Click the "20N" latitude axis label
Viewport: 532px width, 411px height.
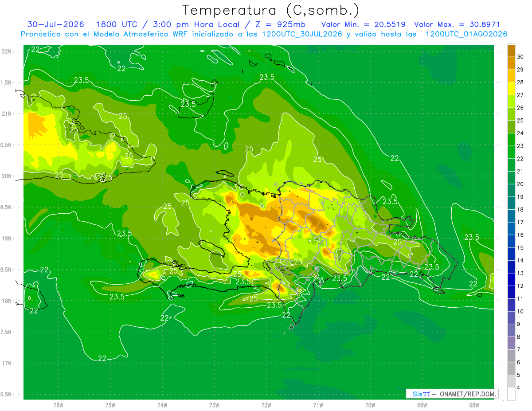click(x=8, y=176)
